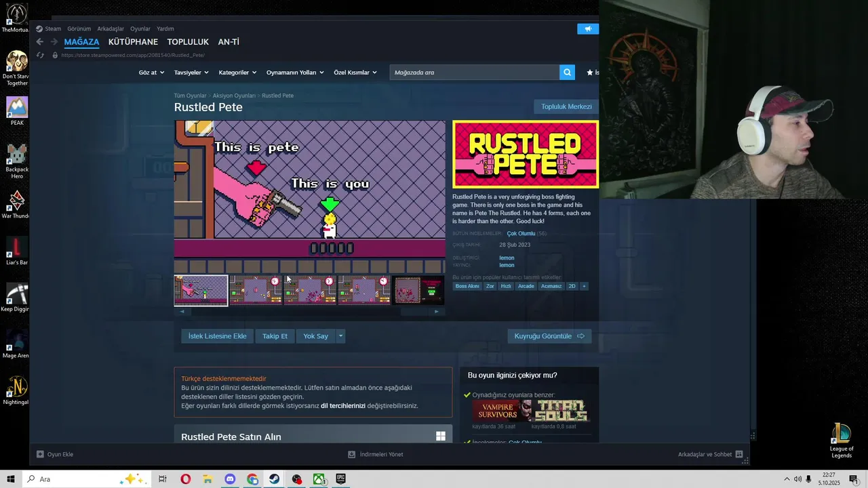Screen dimensions: 868x488
Task: Select the last dark screenshot thumbnail
Action: [x=418, y=290]
